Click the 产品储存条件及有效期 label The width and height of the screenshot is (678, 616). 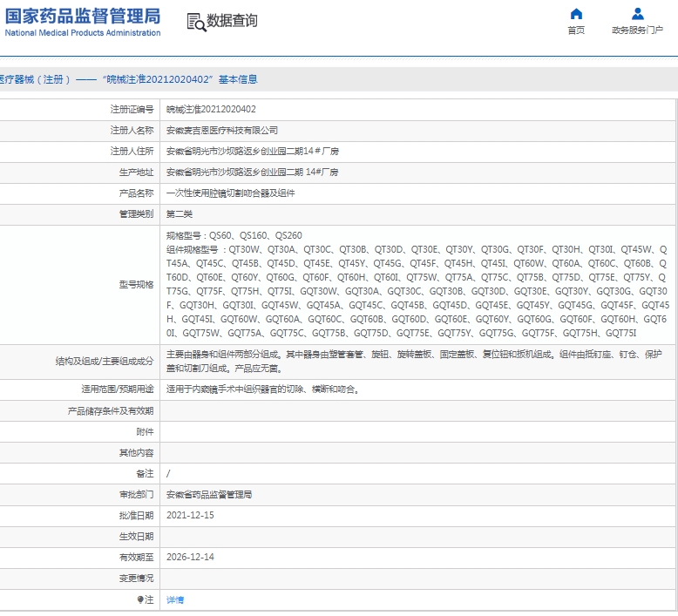(x=111, y=411)
